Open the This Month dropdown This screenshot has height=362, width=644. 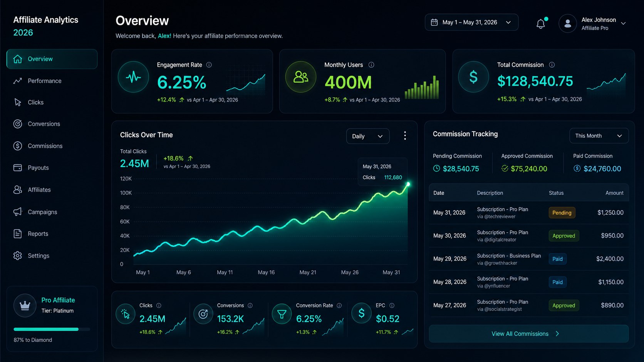pos(599,136)
